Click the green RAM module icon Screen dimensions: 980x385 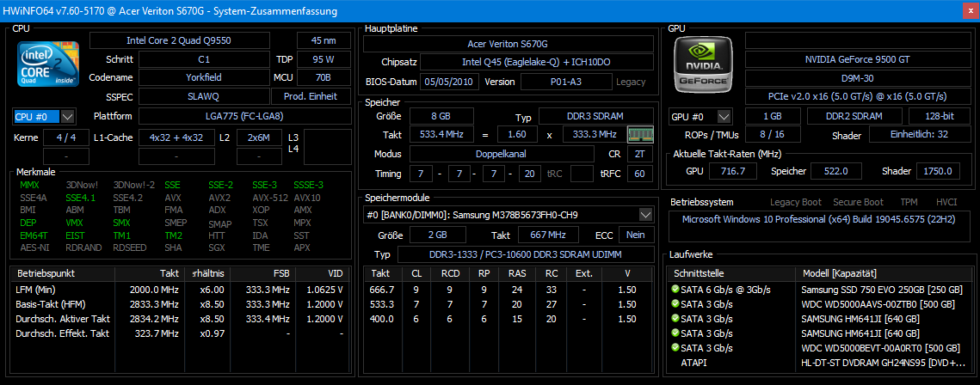(640, 135)
